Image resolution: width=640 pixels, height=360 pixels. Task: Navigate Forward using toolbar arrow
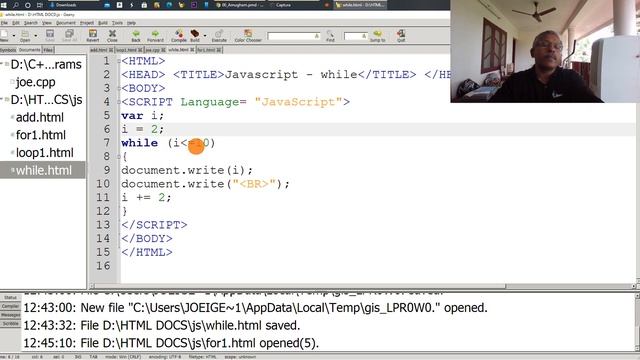click(x=155, y=36)
